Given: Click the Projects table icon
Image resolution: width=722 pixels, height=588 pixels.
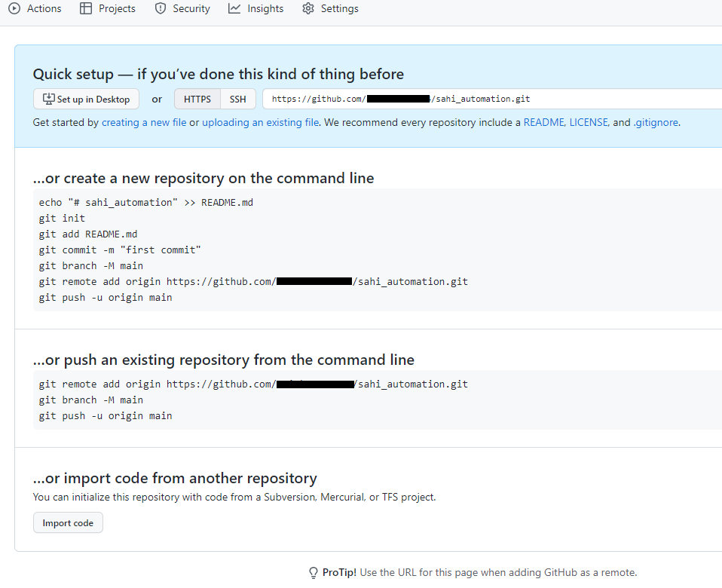Looking at the screenshot, I should [85, 9].
